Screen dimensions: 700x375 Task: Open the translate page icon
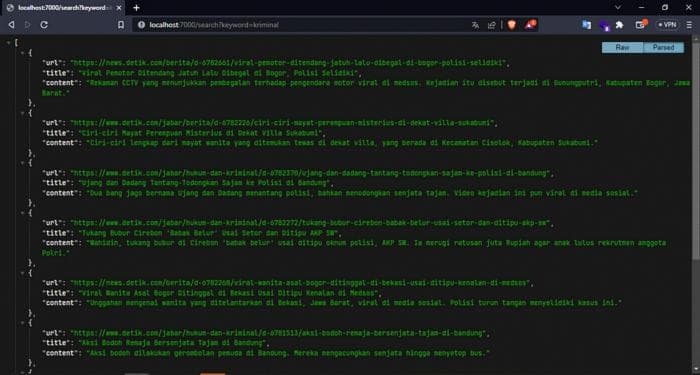[x=475, y=25]
